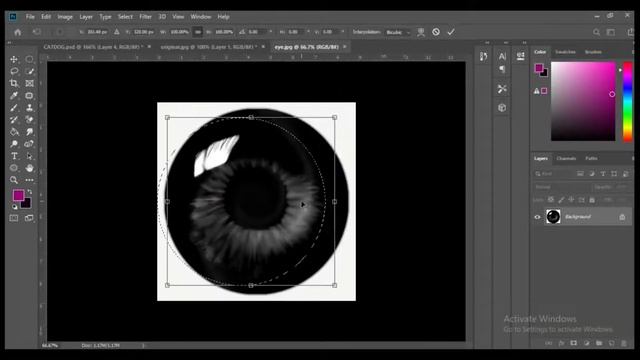Select the Brush tool

(x=14, y=108)
